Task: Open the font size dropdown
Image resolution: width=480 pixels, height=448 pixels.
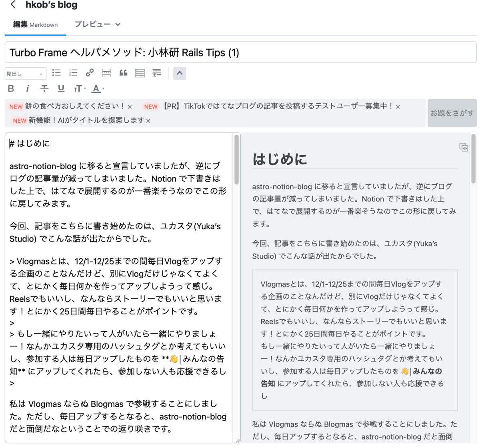Action: pyautogui.click(x=79, y=89)
